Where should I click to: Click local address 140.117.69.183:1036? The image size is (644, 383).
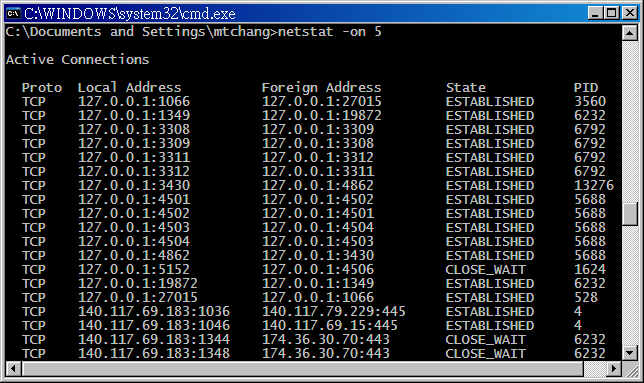coord(154,311)
